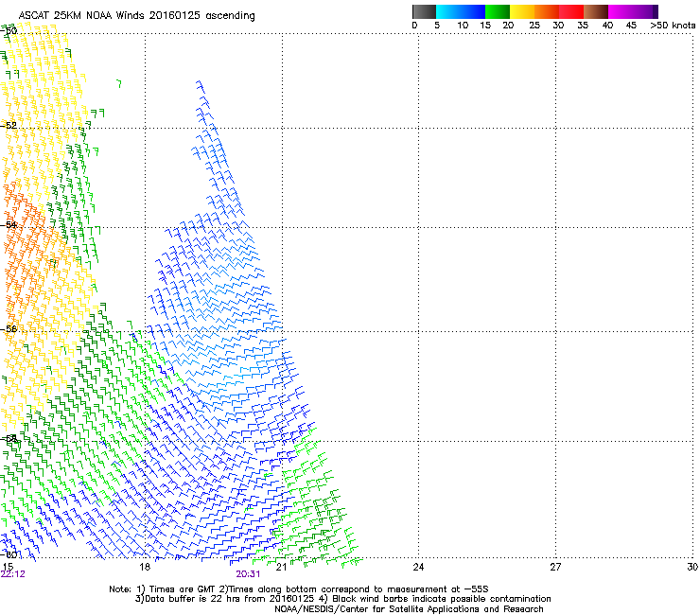Click the purple '20:31' swath time
This screenshot has width=700, height=615.
[248, 574]
